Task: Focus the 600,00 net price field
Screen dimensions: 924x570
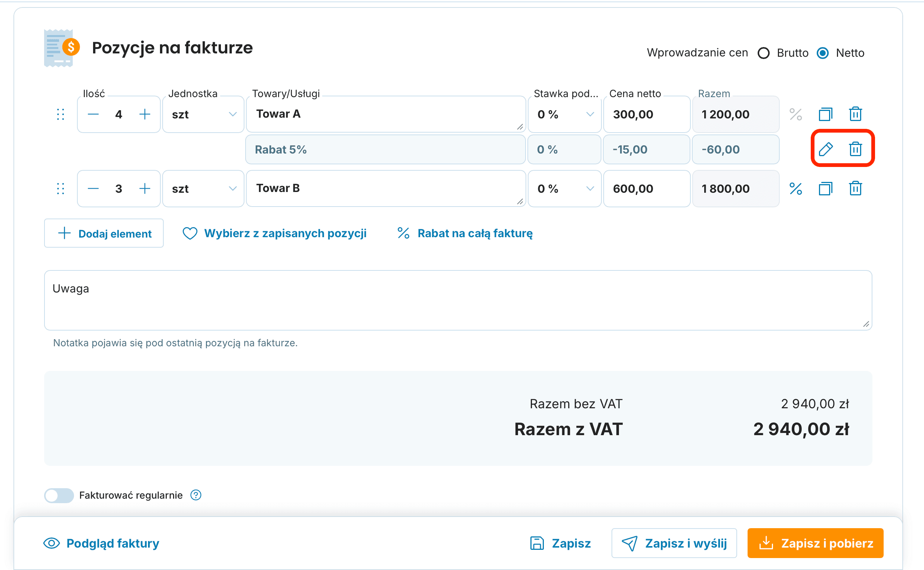Action: (x=646, y=189)
